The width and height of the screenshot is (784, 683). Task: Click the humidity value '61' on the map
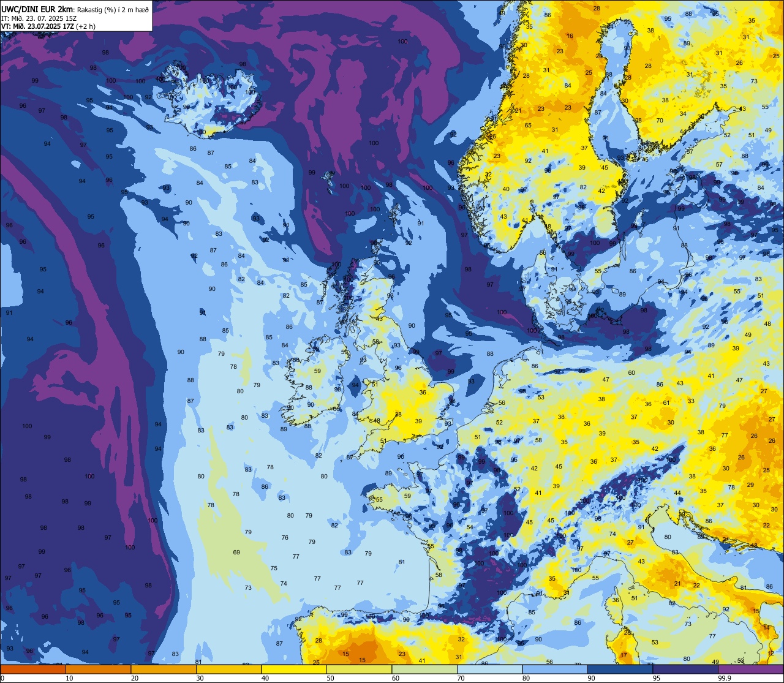click(666, 402)
